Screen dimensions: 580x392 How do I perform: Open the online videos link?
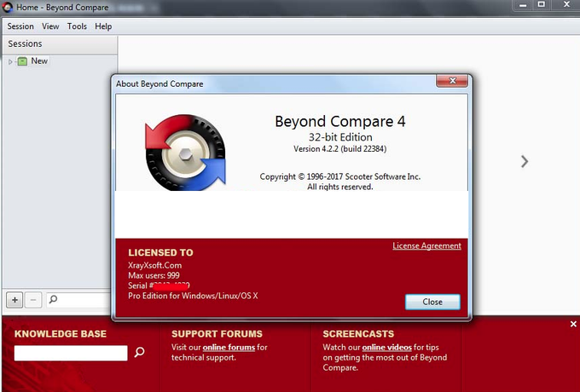387,348
